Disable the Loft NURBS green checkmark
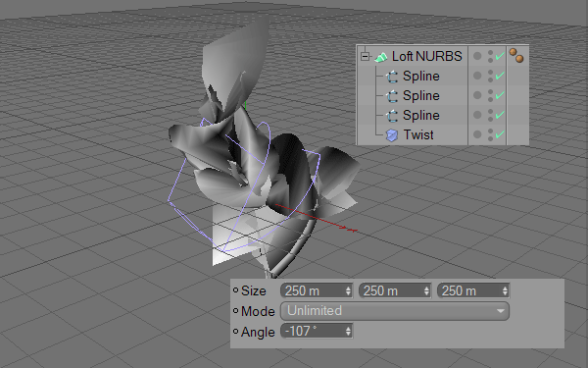This screenshot has height=368, width=588. click(x=499, y=56)
